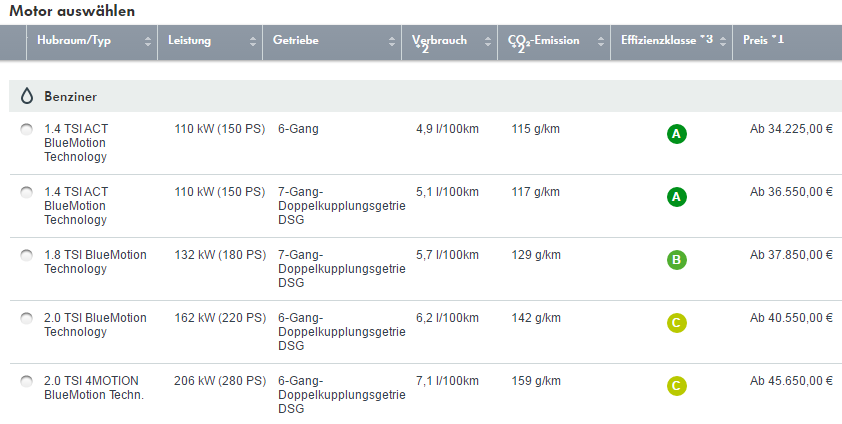Choose the 2.0 TSI 4MOTION radio button
The image size is (842, 424).
(x=26, y=381)
